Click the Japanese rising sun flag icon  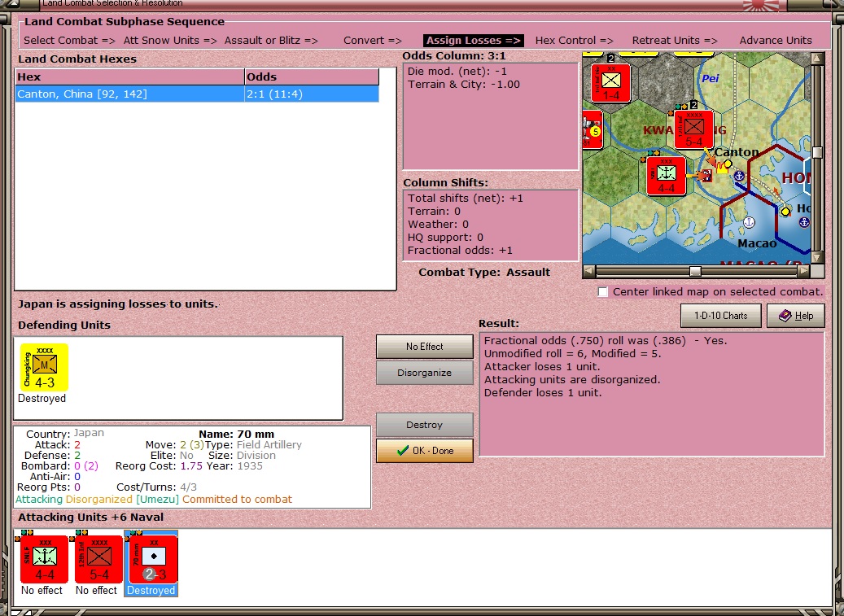pos(761,6)
